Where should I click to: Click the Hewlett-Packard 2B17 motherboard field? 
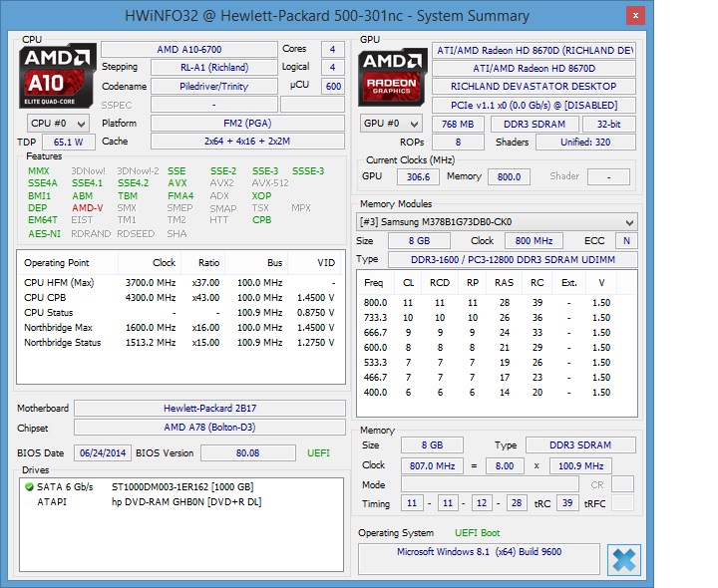(209, 409)
